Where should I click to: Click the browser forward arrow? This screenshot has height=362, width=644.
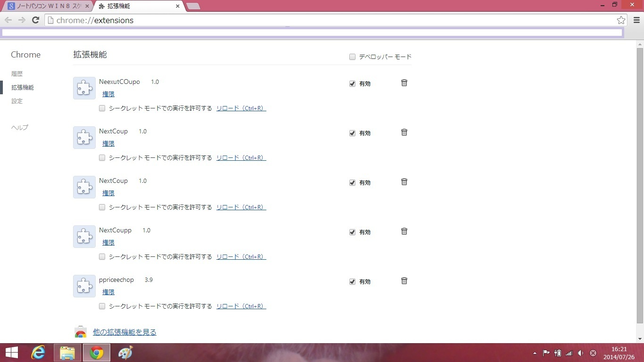(x=22, y=20)
